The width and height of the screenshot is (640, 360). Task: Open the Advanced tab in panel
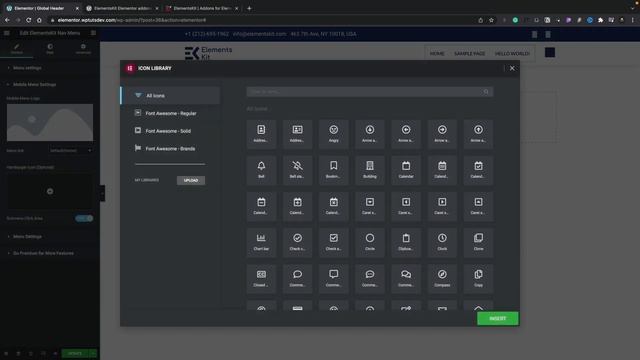point(83,49)
